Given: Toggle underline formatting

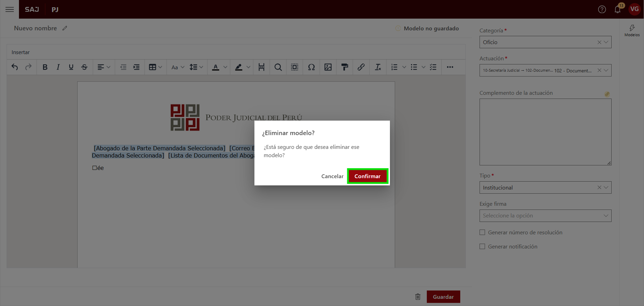Looking at the screenshot, I should pos(71,67).
